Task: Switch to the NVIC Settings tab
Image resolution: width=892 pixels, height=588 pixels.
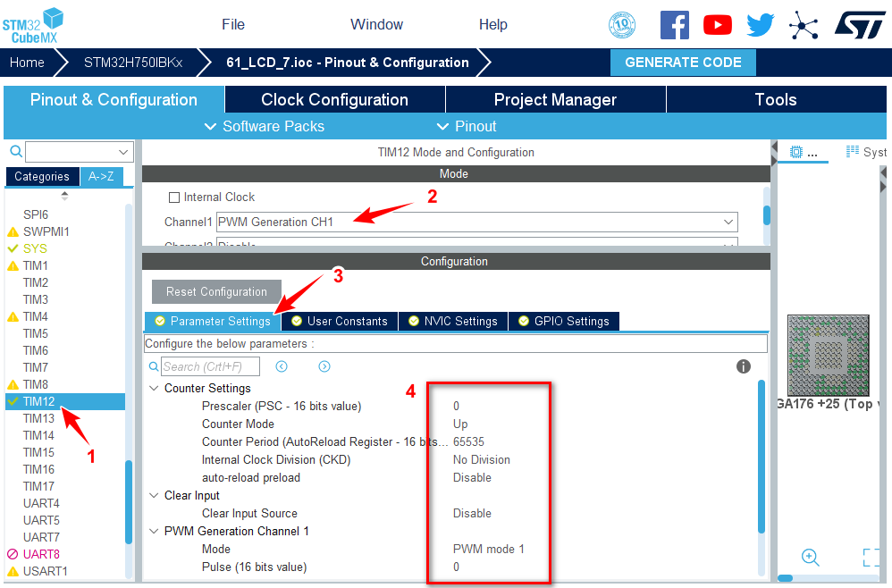Action: [x=452, y=321]
